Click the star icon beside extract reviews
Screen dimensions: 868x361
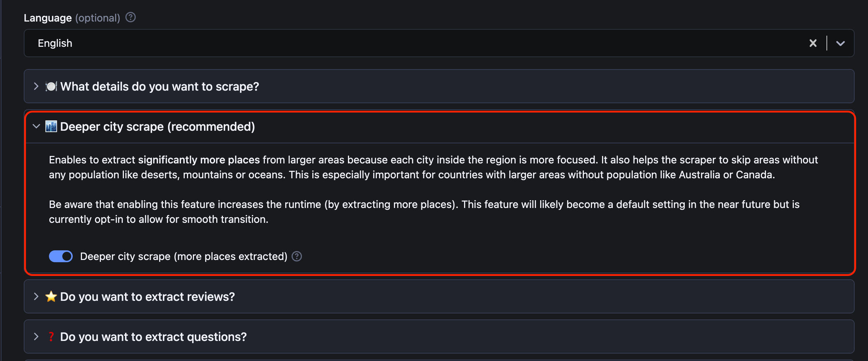point(51,297)
